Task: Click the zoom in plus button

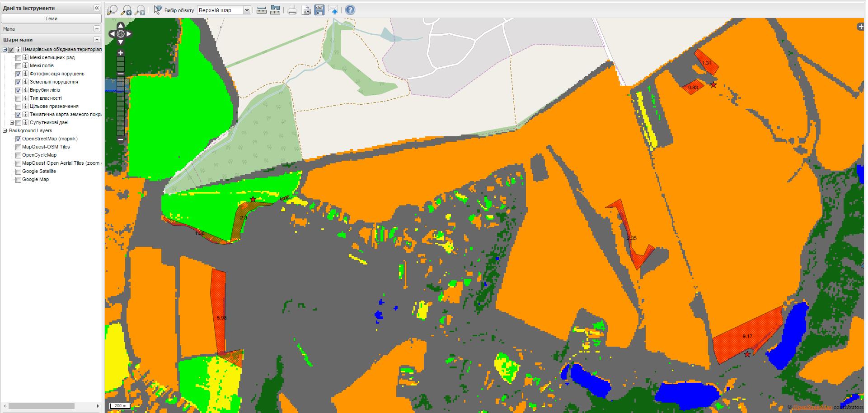Action: [121, 53]
